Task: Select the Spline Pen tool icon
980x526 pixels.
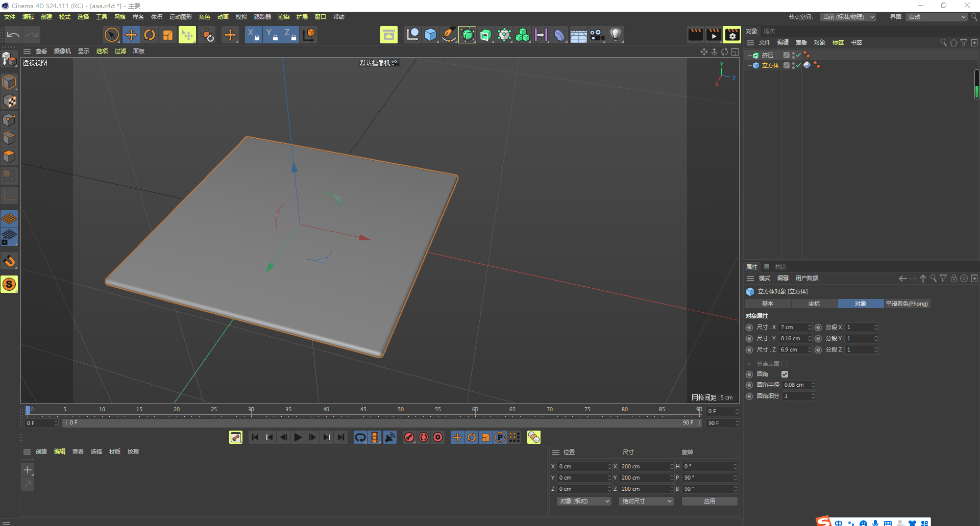Action: (449, 34)
